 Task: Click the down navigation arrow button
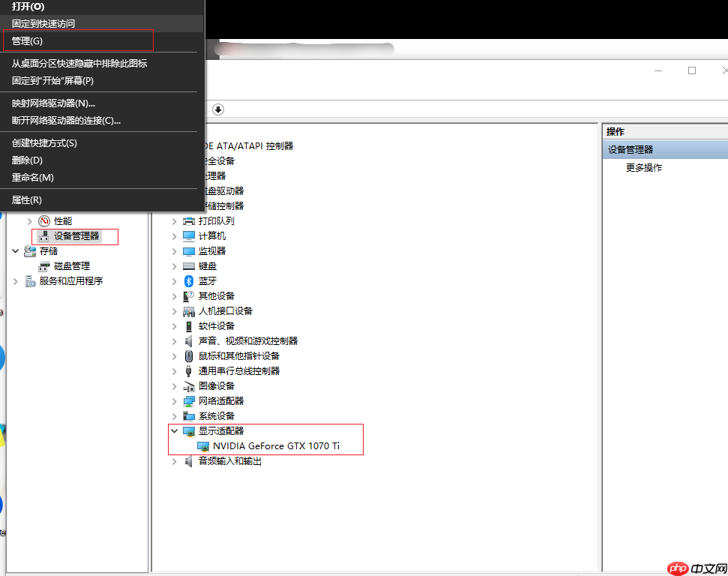coord(217,109)
